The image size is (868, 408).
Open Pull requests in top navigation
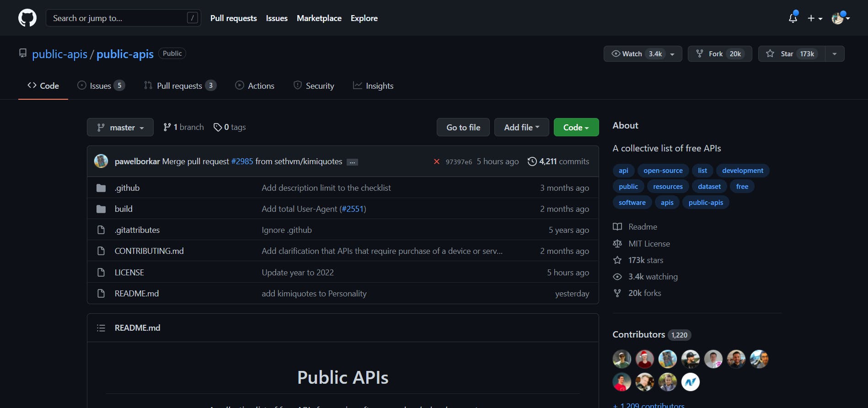[233, 18]
